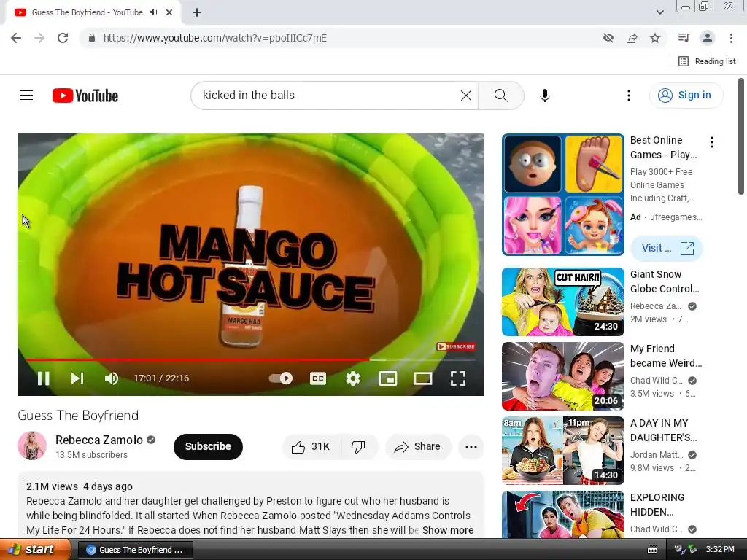Image resolution: width=747 pixels, height=560 pixels.
Task: Pause the playing video
Action: tap(43, 378)
